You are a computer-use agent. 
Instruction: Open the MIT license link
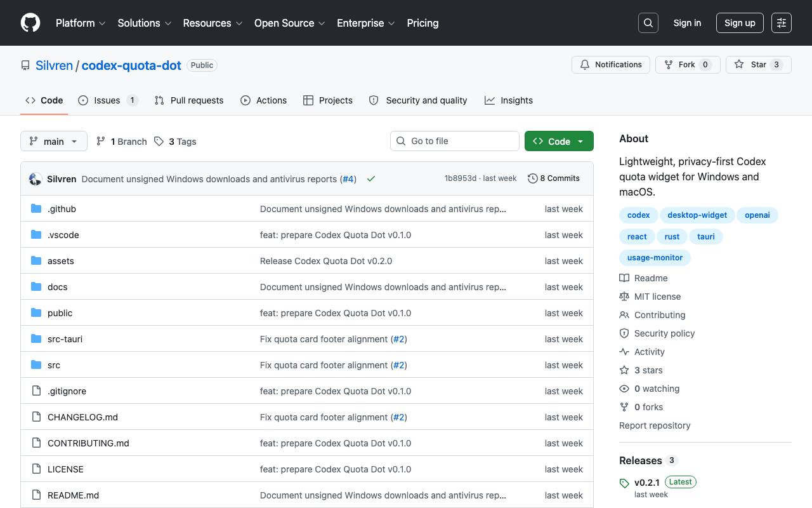(x=650, y=297)
